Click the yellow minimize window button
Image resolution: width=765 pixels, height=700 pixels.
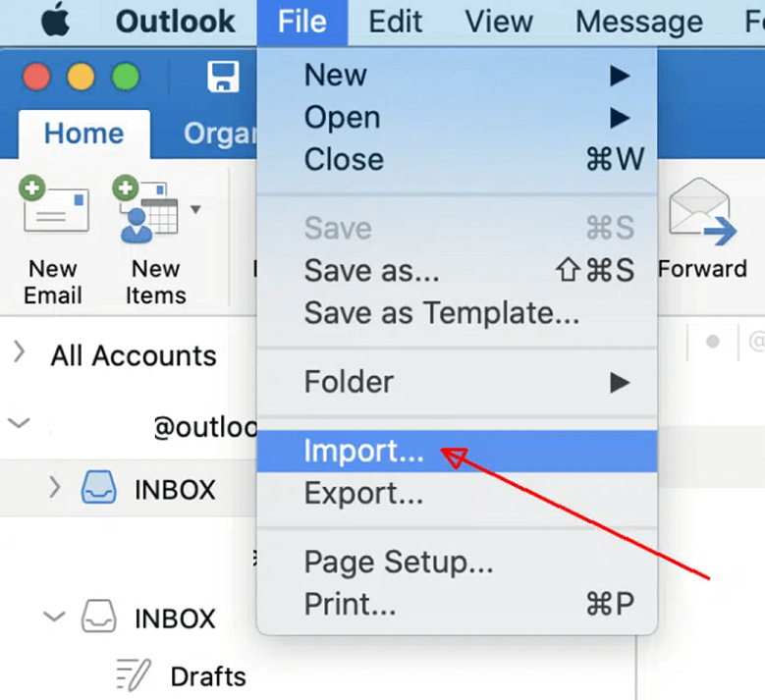coord(81,78)
